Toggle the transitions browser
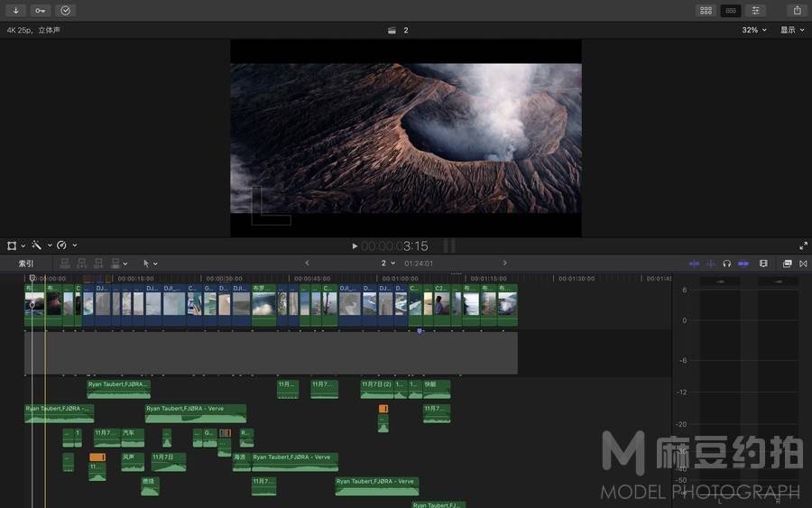 pos(803,263)
